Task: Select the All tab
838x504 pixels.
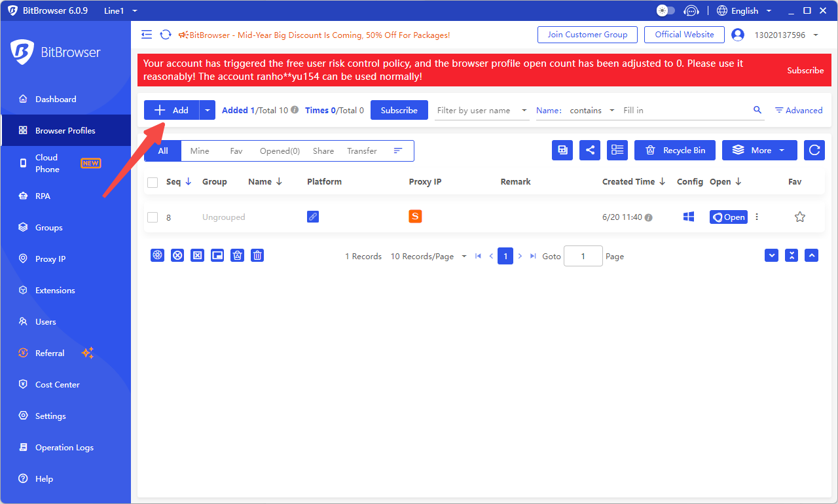Action: (x=163, y=151)
